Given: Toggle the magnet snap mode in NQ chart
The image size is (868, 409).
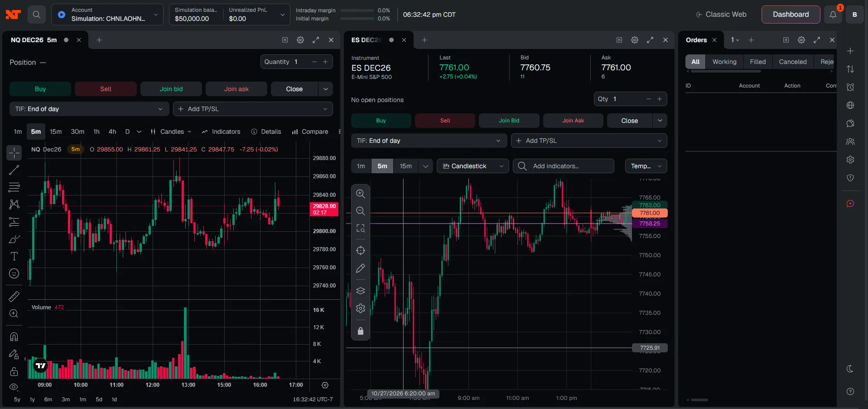Looking at the screenshot, I should (14, 337).
